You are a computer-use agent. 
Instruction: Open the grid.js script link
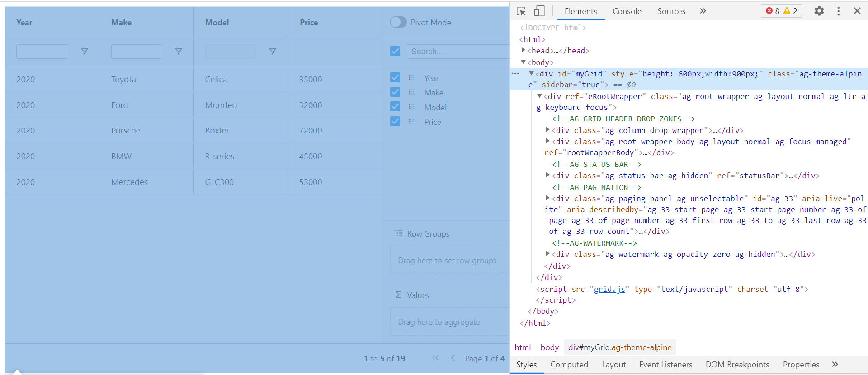pyautogui.click(x=609, y=289)
